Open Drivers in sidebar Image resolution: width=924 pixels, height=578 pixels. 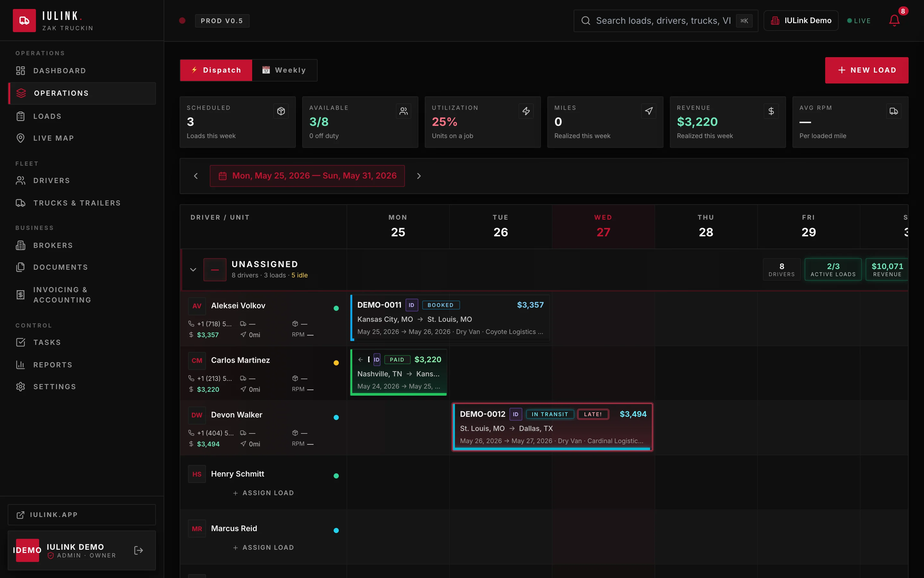(x=82, y=180)
